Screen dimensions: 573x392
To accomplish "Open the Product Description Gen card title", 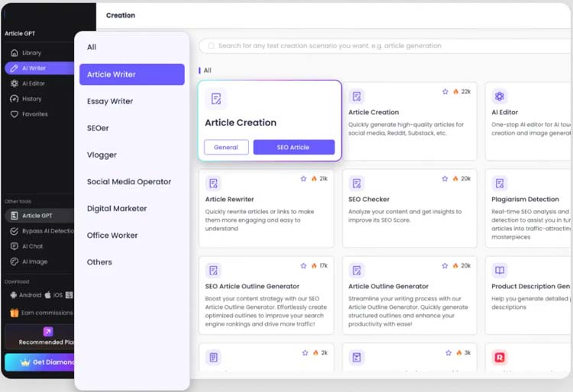I will coord(531,287).
